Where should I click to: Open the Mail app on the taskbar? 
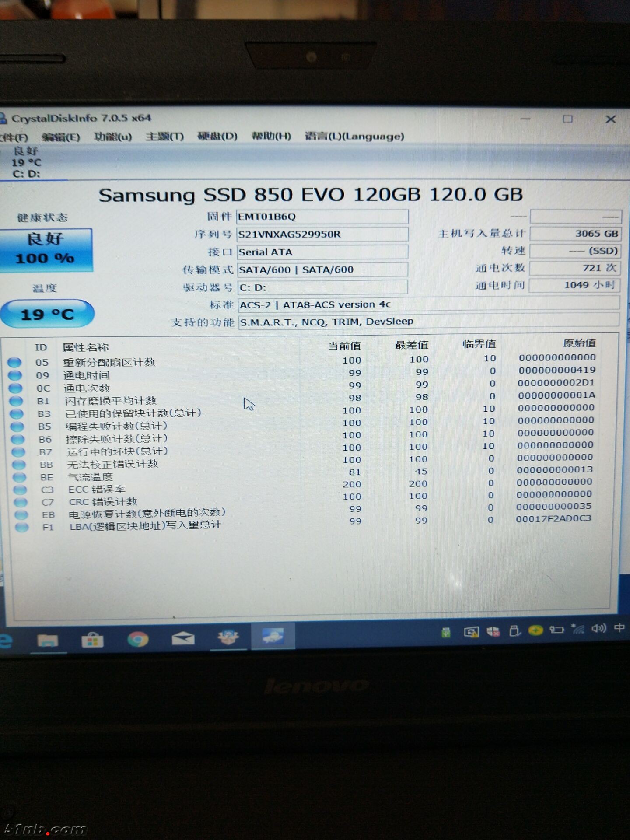(x=183, y=639)
